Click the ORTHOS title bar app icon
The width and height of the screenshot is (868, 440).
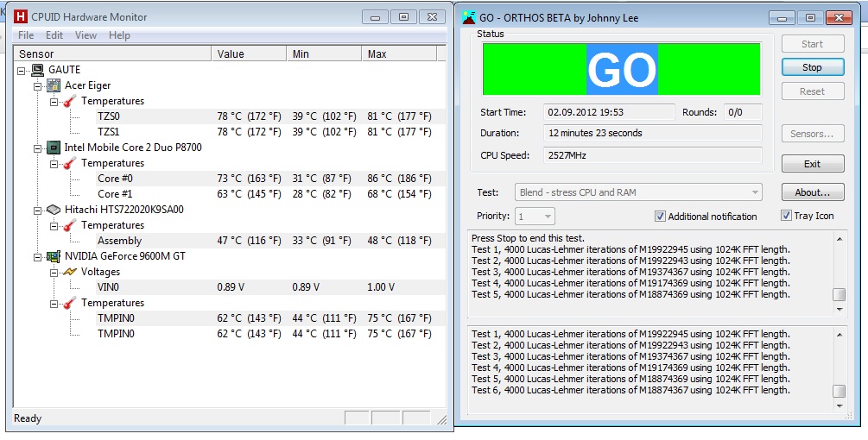tap(468, 18)
